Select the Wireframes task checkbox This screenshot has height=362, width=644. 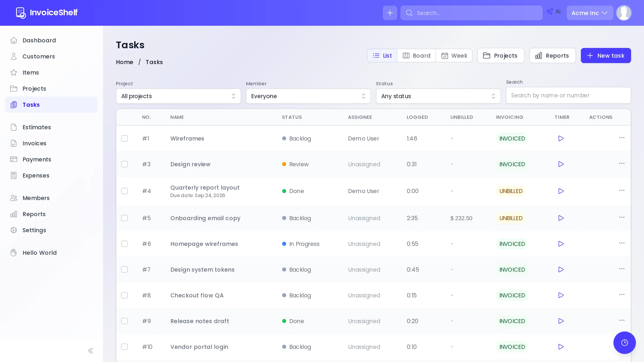pyautogui.click(x=124, y=138)
